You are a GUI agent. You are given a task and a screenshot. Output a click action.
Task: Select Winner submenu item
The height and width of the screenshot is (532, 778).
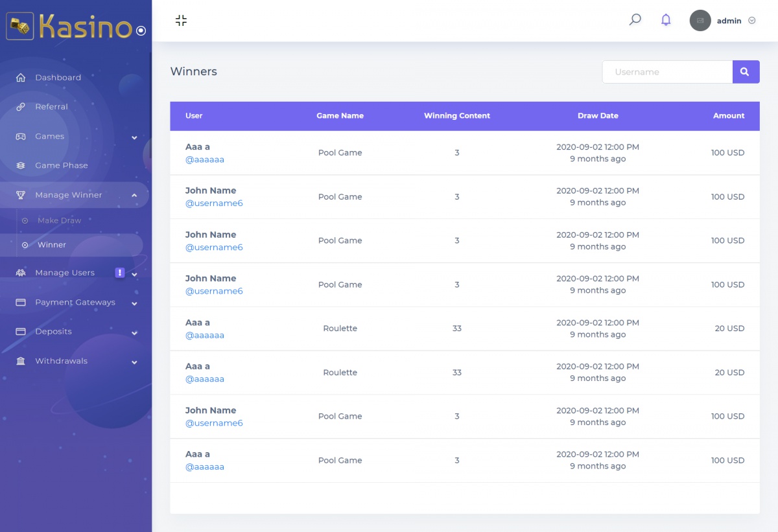pyautogui.click(x=52, y=246)
